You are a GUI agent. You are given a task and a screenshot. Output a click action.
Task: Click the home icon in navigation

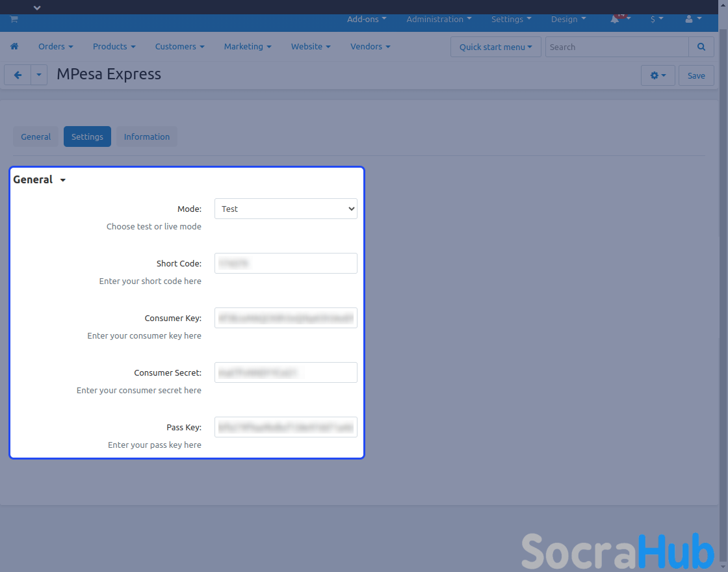tap(14, 47)
